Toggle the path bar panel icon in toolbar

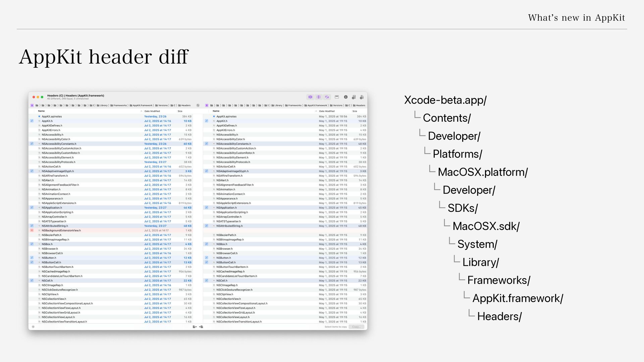coord(337,97)
